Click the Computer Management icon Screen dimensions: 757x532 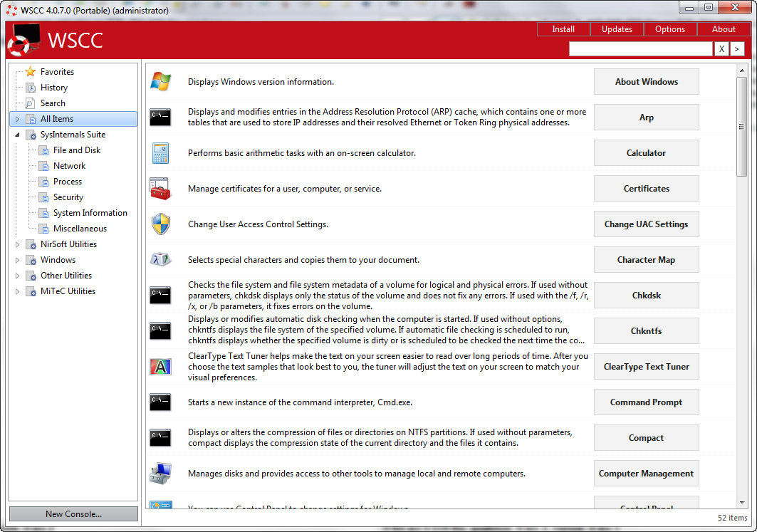pos(160,474)
